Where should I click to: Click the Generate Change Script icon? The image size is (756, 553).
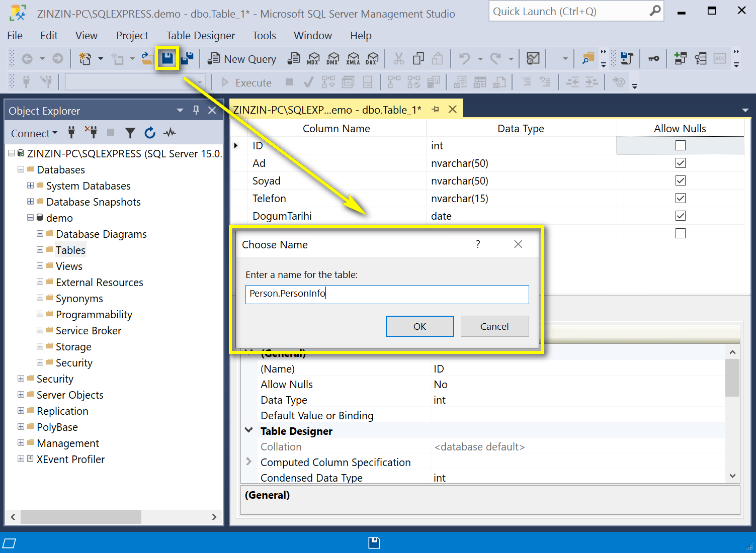[x=627, y=58]
